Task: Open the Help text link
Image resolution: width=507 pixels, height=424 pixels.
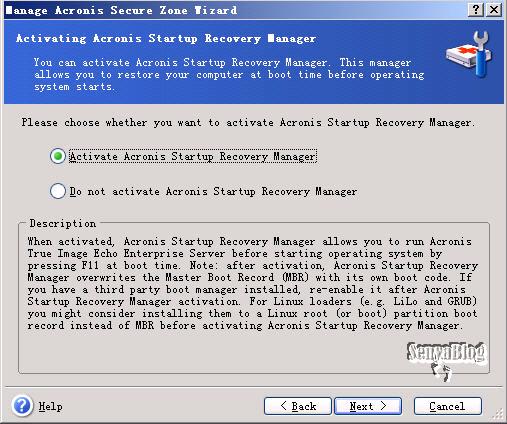Action: click(50, 406)
